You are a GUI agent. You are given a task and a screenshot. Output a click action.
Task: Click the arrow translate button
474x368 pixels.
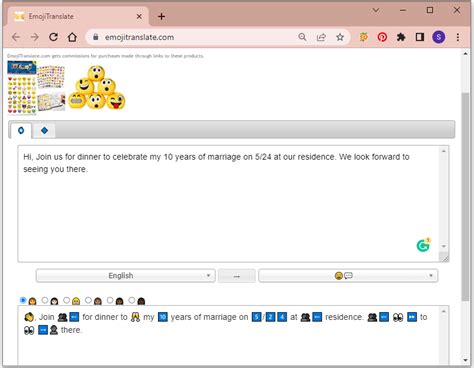point(237,276)
